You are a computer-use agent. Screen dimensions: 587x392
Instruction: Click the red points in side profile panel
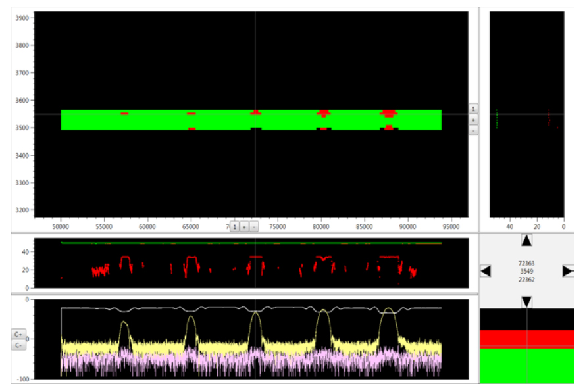click(549, 118)
